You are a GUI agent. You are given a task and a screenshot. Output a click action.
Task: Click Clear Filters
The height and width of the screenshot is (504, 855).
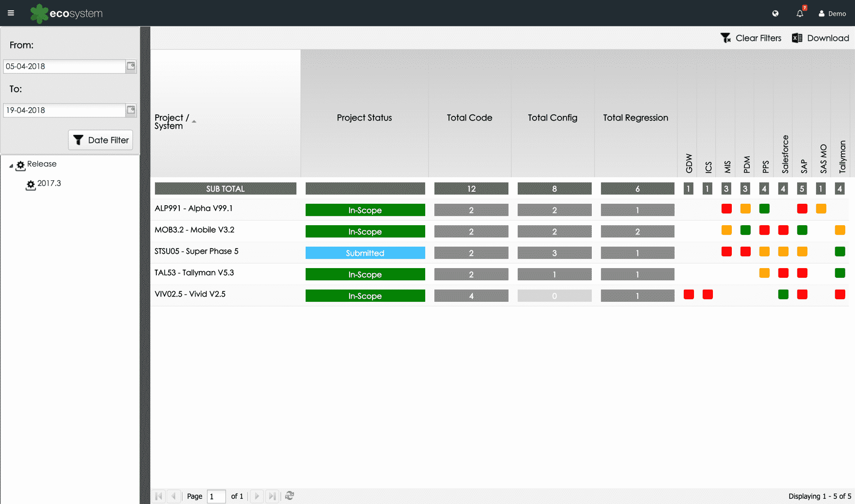[x=751, y=38]
